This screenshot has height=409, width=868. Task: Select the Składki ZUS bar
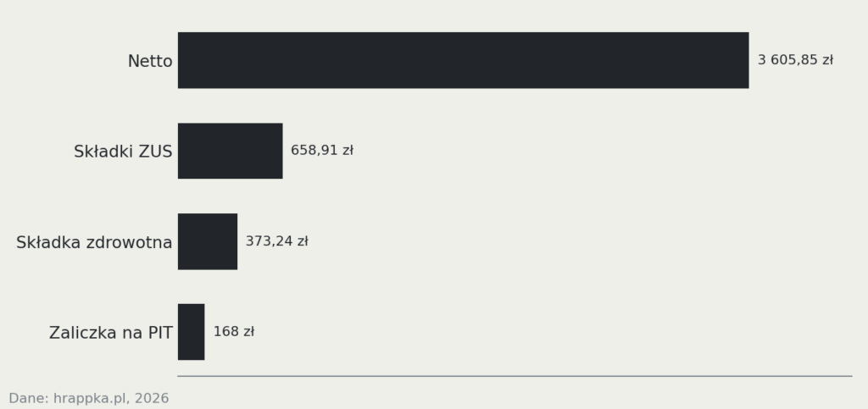(231, 151)
